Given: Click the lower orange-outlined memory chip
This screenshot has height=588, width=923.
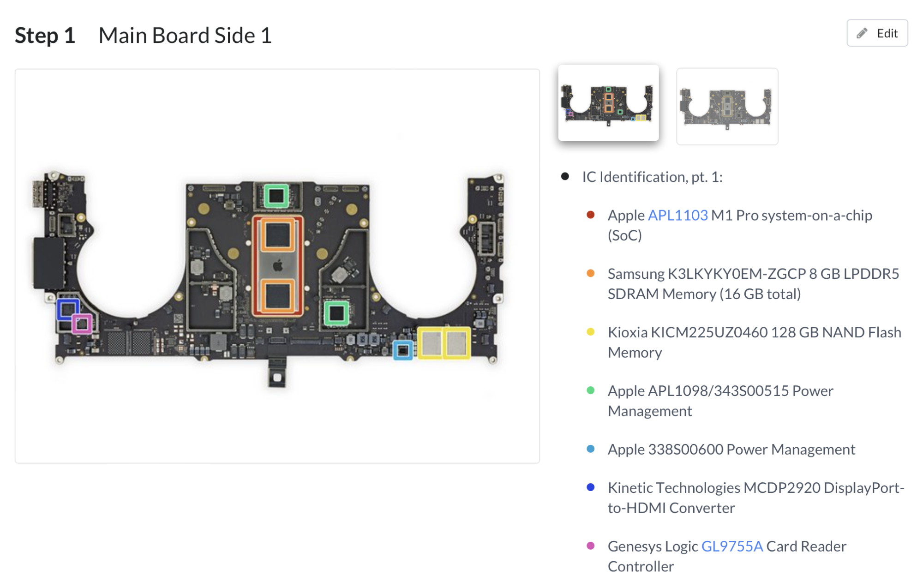Looking at the screenshot, I should (278, 295).
